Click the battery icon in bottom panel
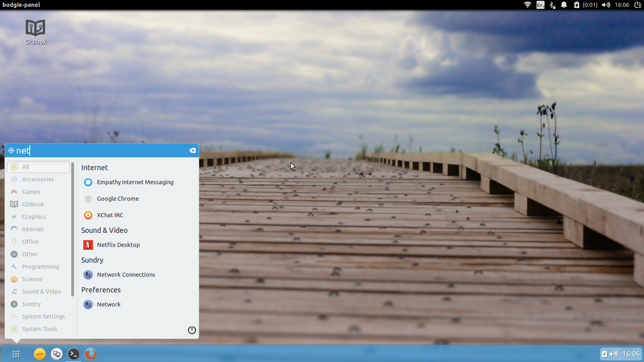This screenshot has height=362, width=644. [x=605, y=354]
